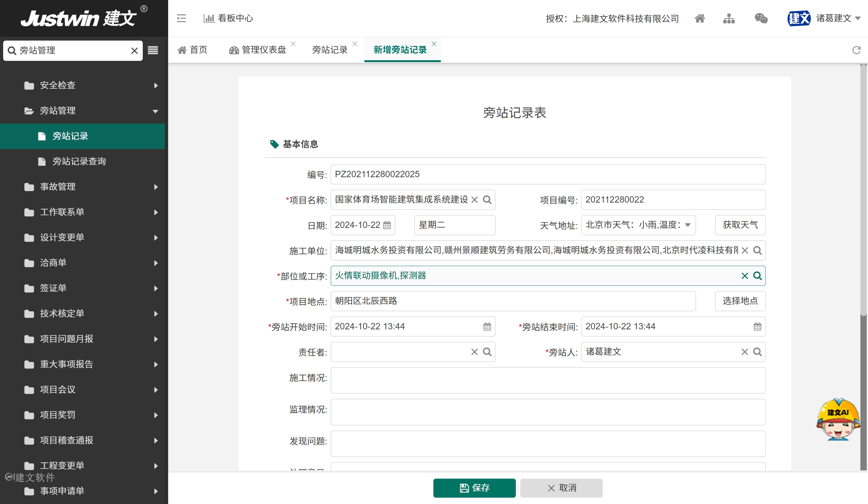Open the 重大事项报告 menu item
868x504 pixels.
tap(83, 364)
